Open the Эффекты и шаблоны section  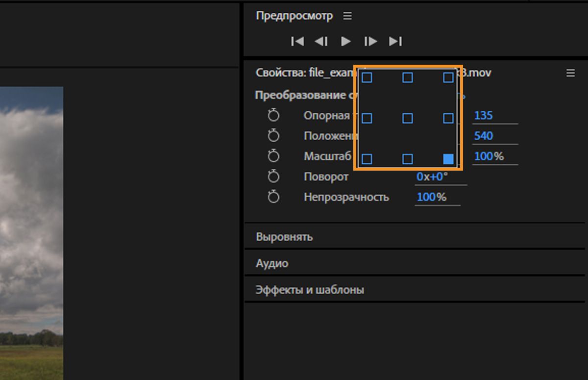[x=310, y=290]
